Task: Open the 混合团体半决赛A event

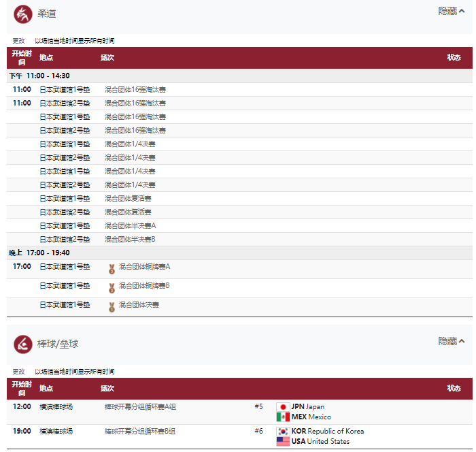Action: click(131, 226)
